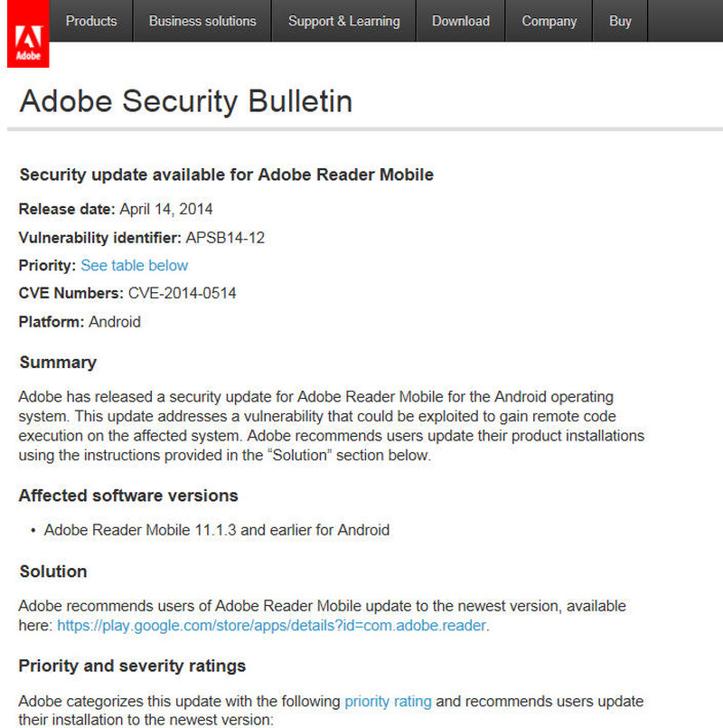Select Support & Learning in navigation
The height and width of the screenshot is (728, 723).
(x=343, y=21)
